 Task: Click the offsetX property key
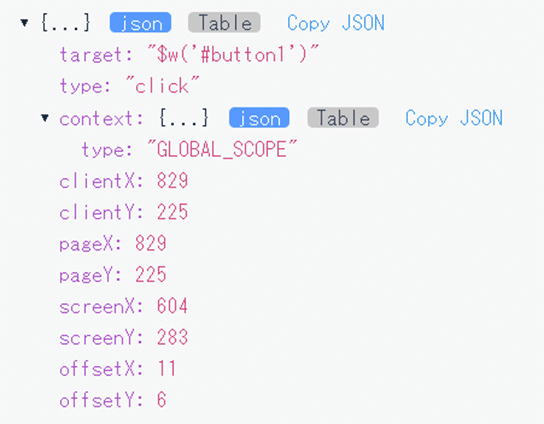point(101,369)
